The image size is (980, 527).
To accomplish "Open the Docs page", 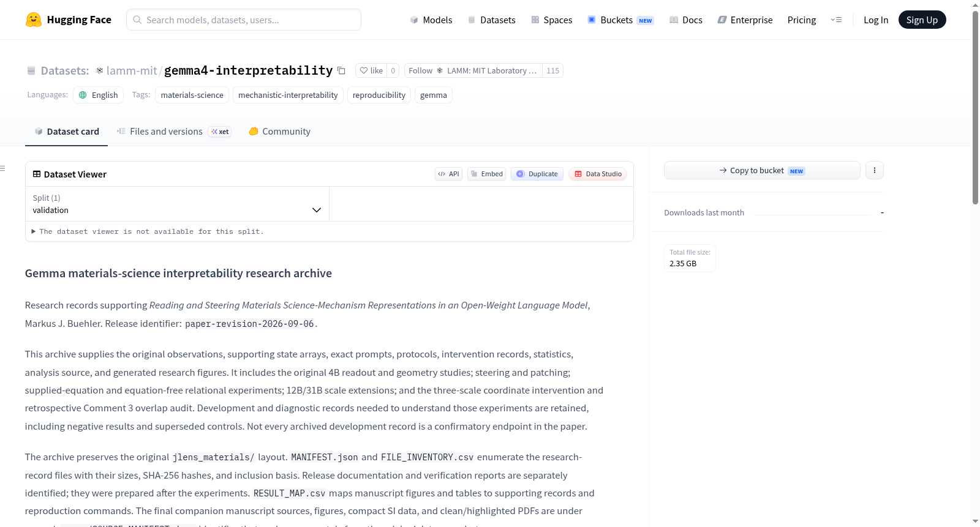I will coord(686,20).
